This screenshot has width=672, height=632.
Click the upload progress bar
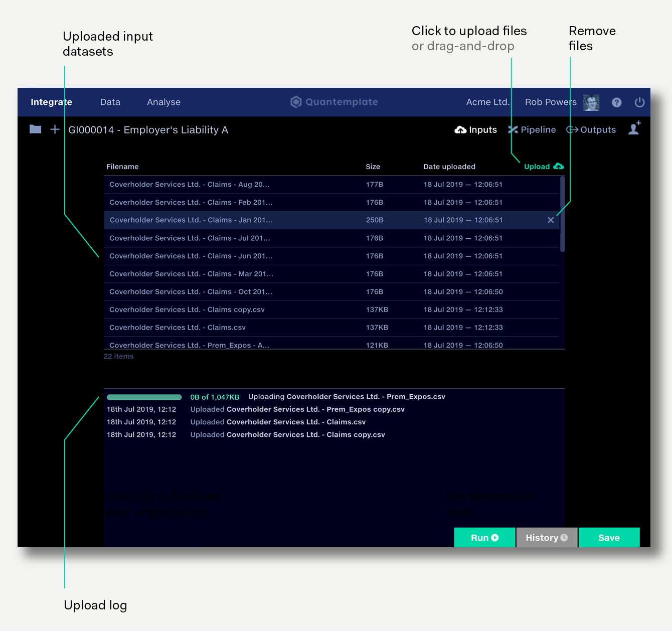(144, 397)
